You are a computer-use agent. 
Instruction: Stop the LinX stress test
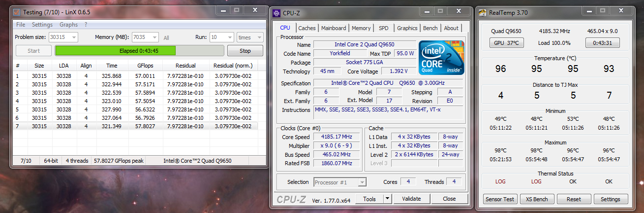245,51
